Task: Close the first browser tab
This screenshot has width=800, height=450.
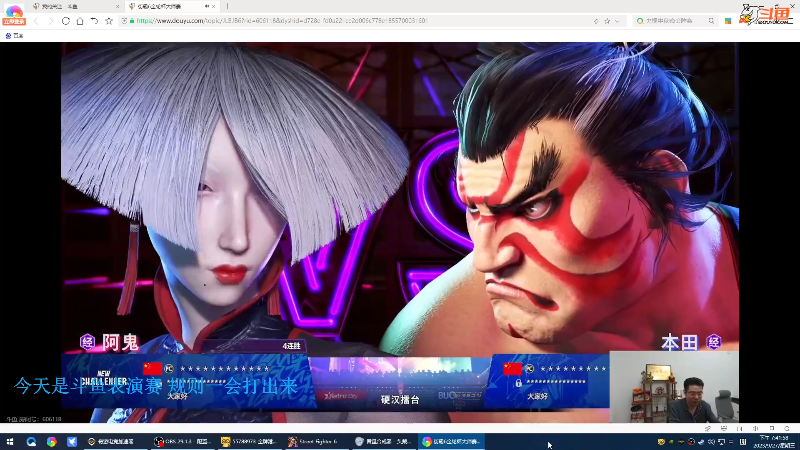Action: coord(117,7)
